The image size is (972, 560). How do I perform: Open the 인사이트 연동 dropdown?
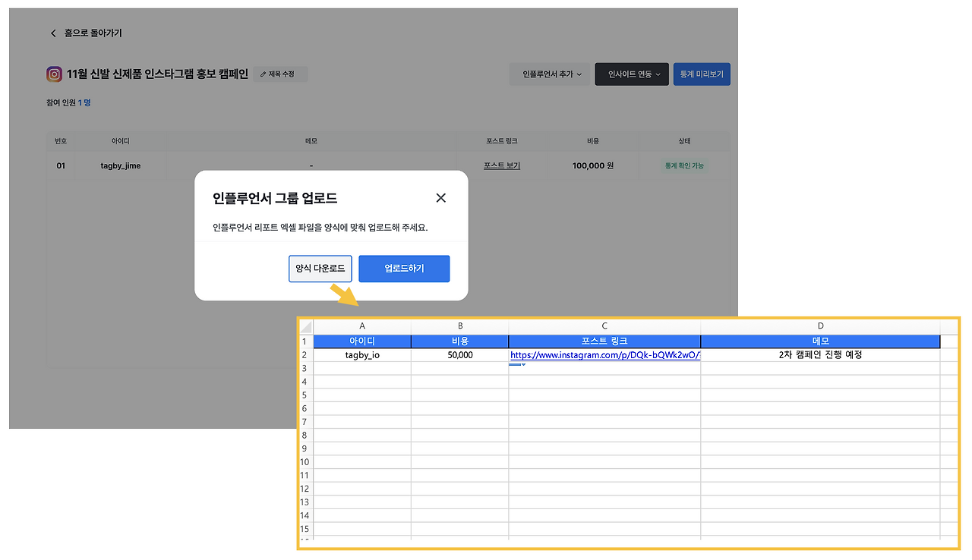631,74
